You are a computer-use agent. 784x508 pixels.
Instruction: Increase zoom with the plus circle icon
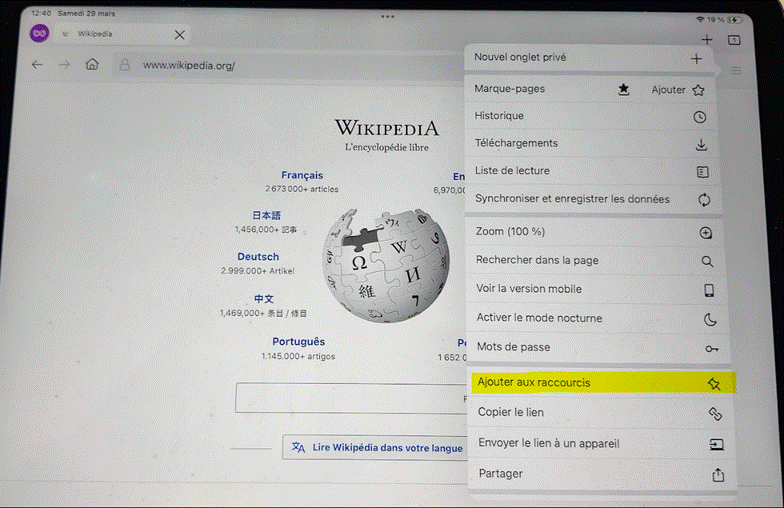tap(706, 233)
